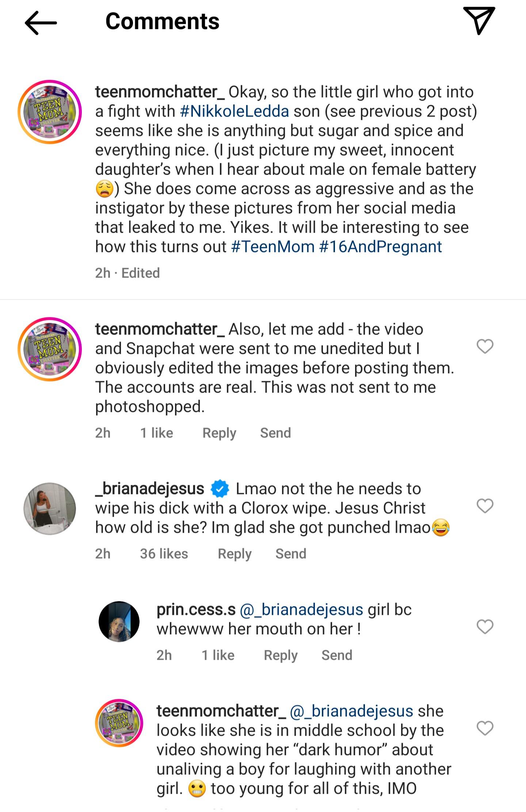The image size is (526, 812).
Task: Like _brianadejesus's Clorox wipe comment
Action: (x=485, y=506)
